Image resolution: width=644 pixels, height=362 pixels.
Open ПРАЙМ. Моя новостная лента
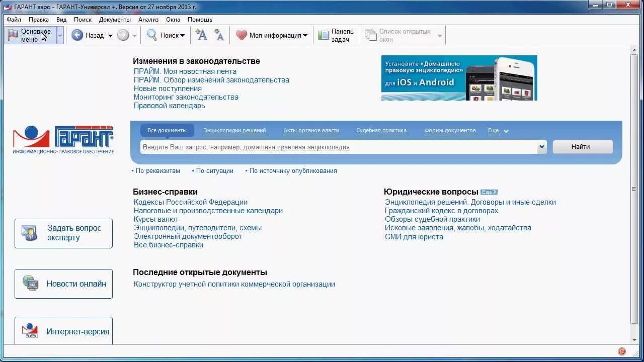pos(185,71)
